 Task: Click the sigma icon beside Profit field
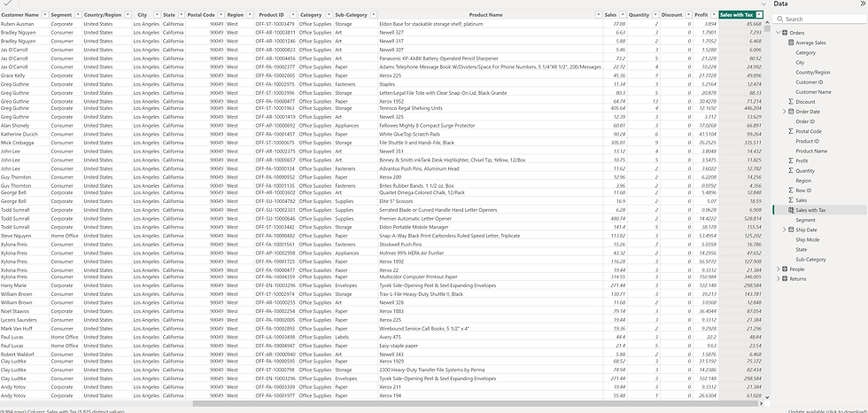coord(791,161)
